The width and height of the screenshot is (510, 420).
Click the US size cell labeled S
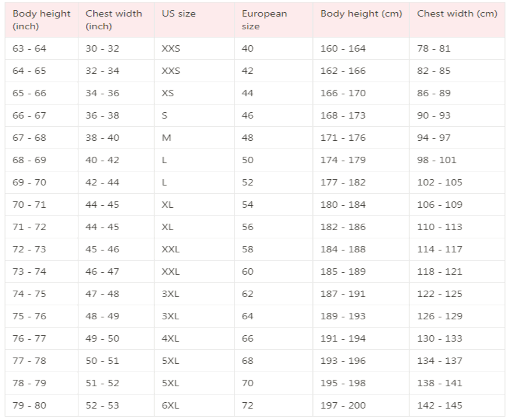194,115
